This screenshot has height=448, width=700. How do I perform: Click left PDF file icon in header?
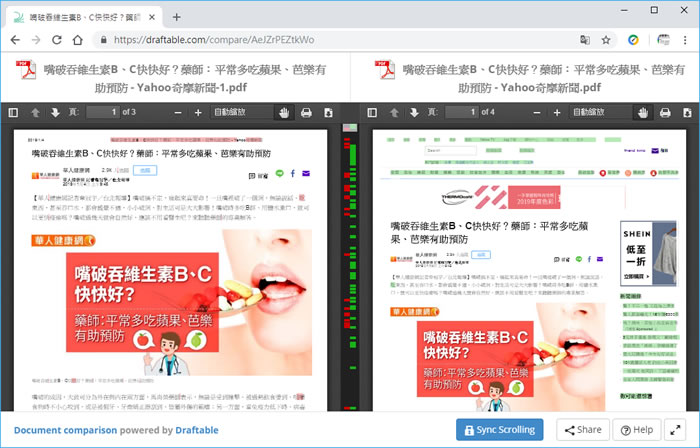click(x=26, y=69)
